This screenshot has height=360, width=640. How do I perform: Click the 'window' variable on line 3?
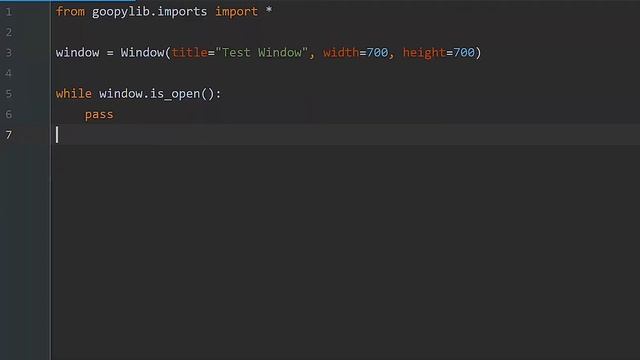click(78, 53)
